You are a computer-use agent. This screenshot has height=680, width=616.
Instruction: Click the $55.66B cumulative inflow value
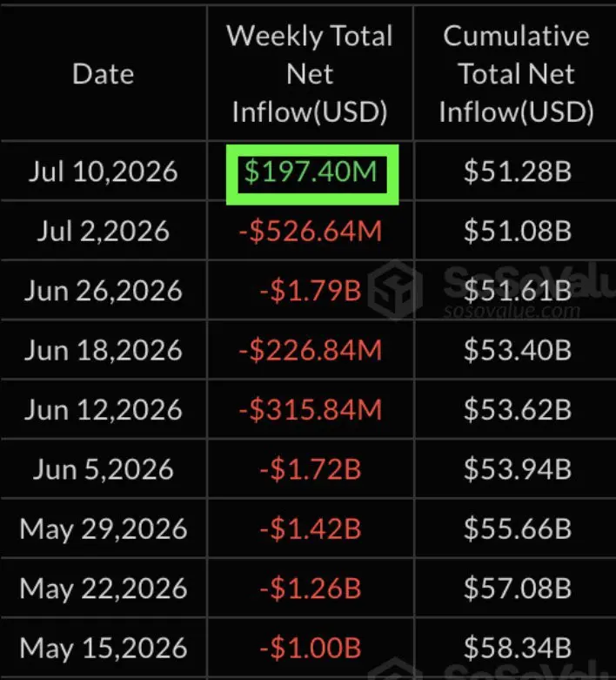(518, 529)
